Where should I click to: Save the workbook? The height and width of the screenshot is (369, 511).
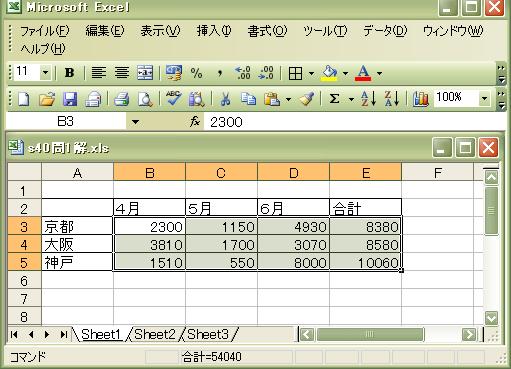point(70,99)
